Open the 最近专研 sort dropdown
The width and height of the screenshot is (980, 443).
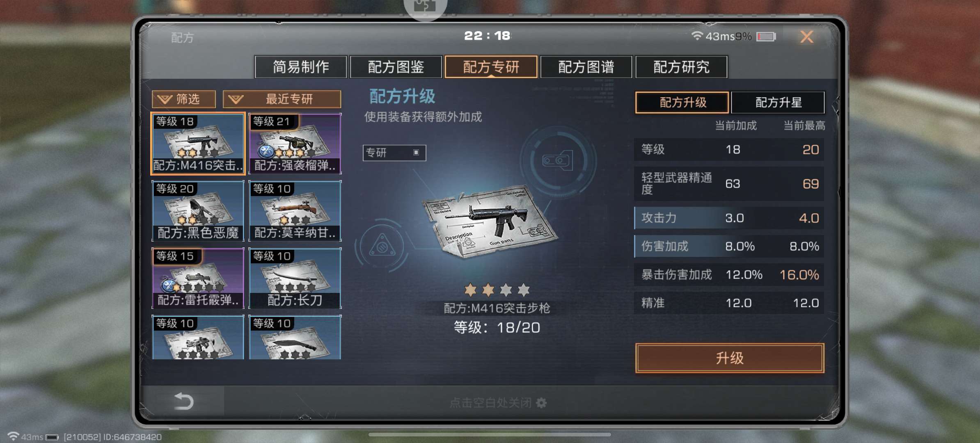[282, 99]
